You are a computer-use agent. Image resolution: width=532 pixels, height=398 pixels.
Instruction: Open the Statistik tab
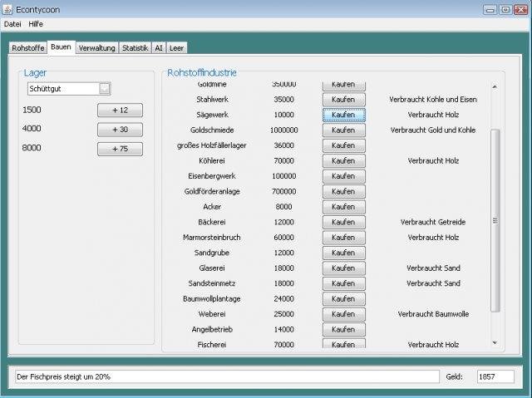(x=135, y=48)
